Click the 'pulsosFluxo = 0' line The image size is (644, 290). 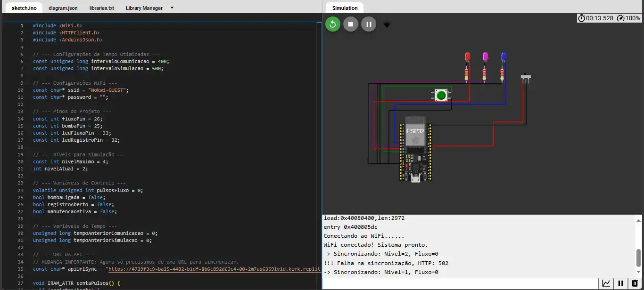(x=88, y=190)
